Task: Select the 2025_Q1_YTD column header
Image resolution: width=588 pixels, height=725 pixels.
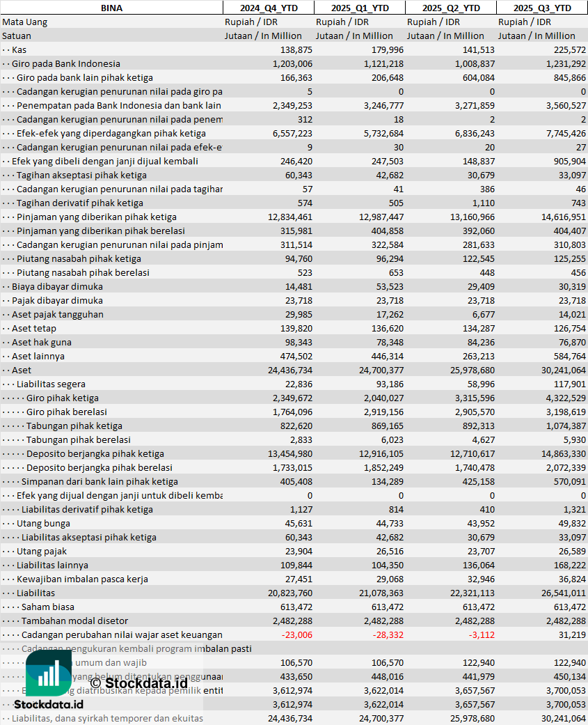Action: 360,8
